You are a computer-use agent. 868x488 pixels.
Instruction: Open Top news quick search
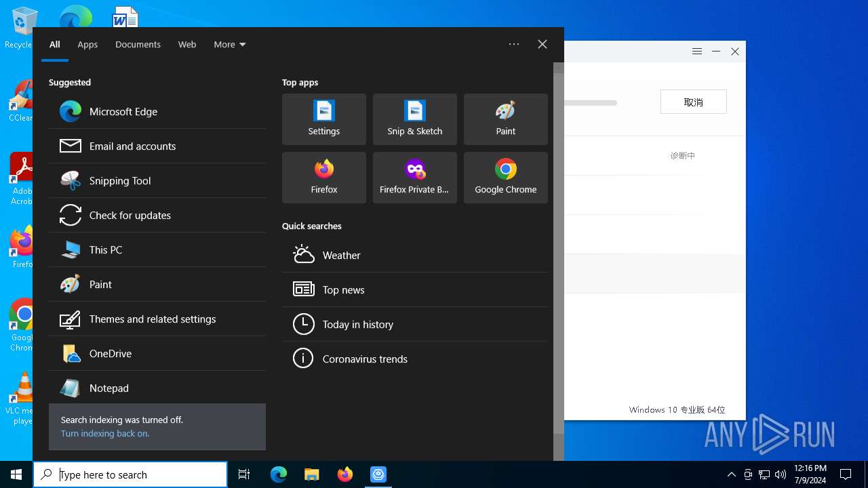point(415,290)
